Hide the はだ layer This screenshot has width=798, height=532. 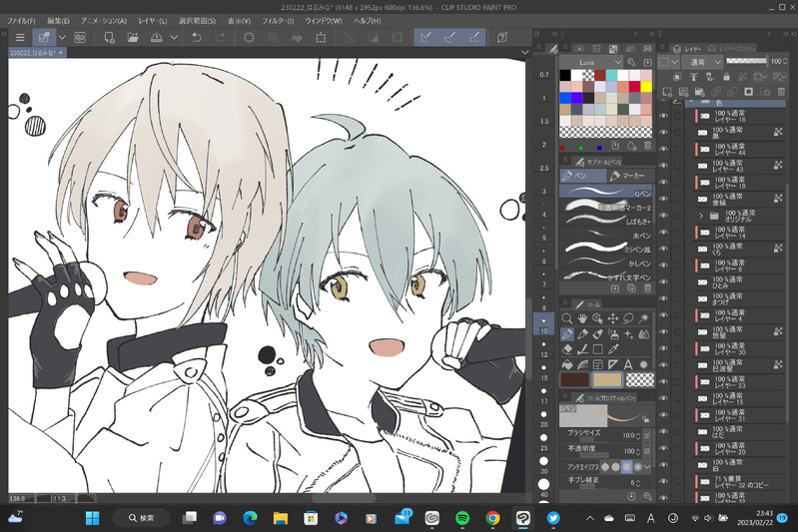663,431
